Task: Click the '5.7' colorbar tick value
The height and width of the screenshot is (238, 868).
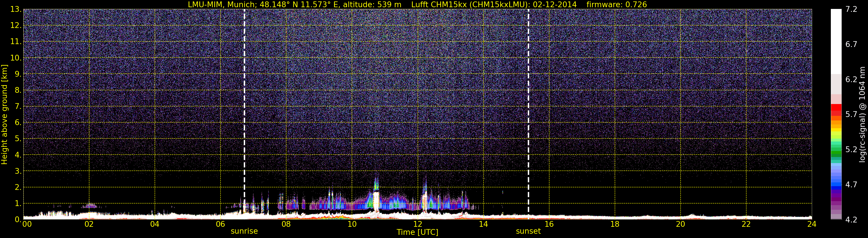Action: pyautogui.click(x=851, y=114)
